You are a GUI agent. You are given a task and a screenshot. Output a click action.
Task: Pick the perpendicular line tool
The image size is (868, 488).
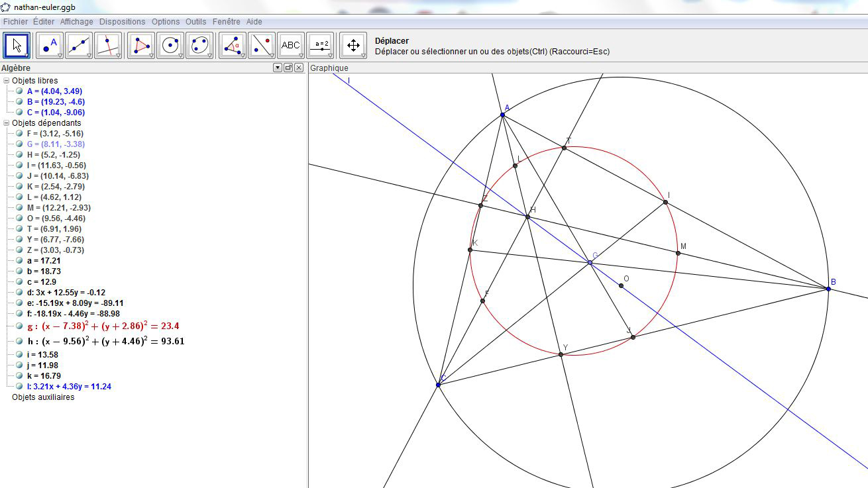pyautogui.click(x=107, y=45)
